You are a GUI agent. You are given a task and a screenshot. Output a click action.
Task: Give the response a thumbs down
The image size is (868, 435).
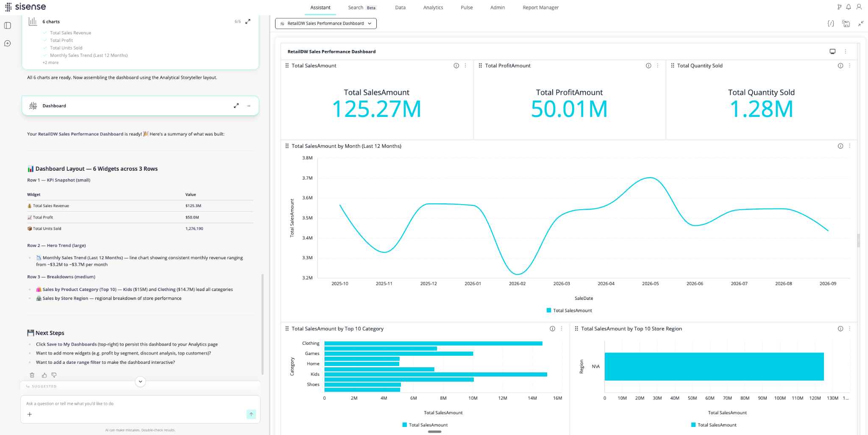[x=54, y=375]
